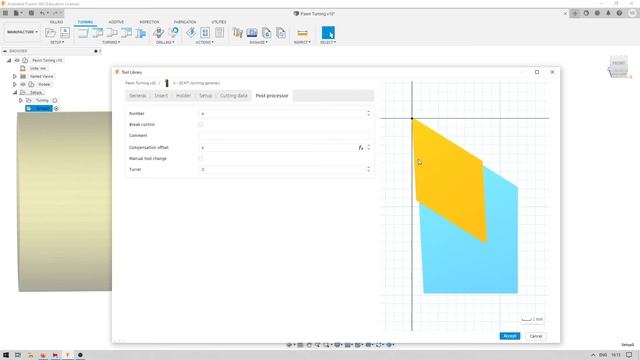Open the DRILLING panel dropdown
The image size is (640, 360).
(165, 42)
